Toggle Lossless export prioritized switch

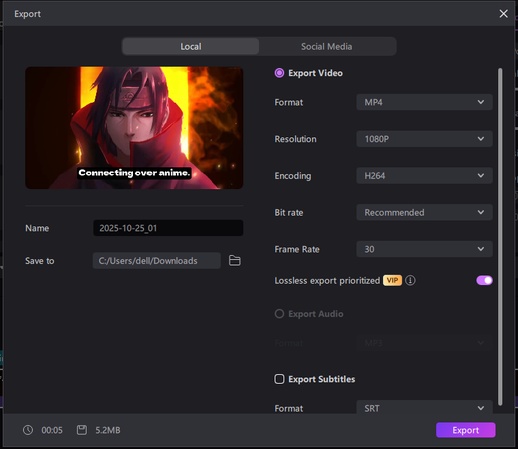coord(484,280)
